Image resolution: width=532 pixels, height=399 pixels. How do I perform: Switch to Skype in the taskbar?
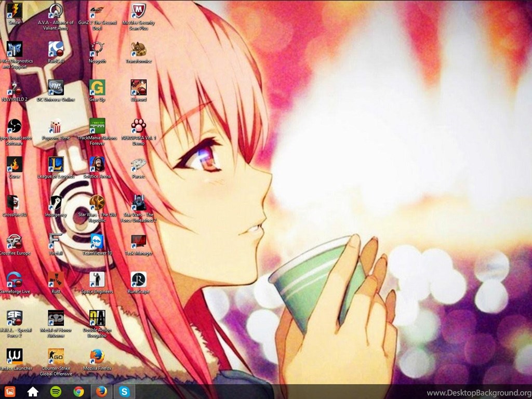125,392
